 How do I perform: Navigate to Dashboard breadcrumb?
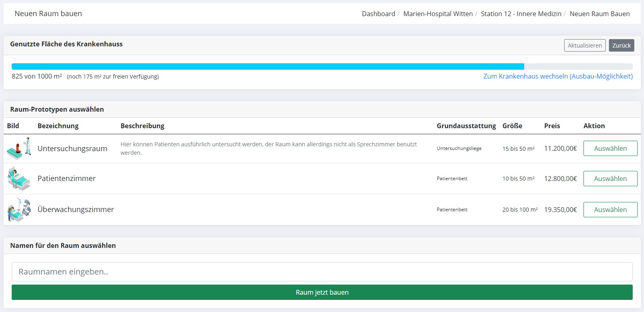pyautogui.click(x=378, y=14)
